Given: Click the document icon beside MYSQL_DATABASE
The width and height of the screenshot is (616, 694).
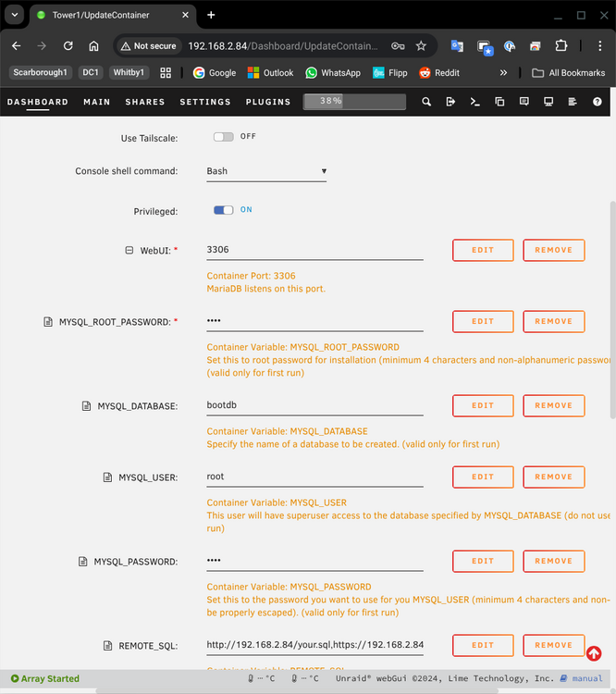Looking at the screenshot, I should 86,406.
